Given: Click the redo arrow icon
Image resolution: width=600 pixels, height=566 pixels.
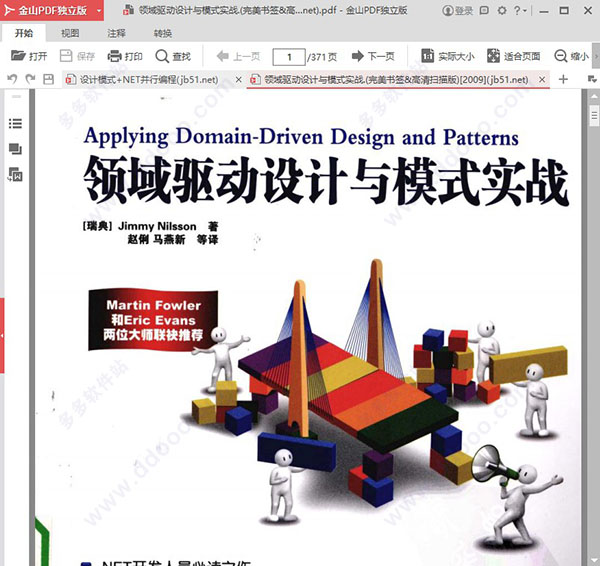Looking at the screenshot, I should (31, 79).
